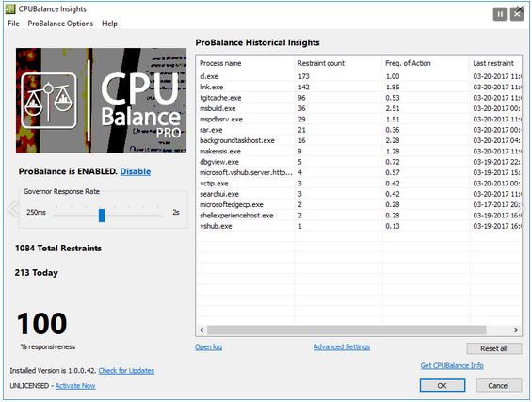Screen dimensions: 532x402
Task: Select the microsoftedgecp.exe row
Action: coord(359,204)
